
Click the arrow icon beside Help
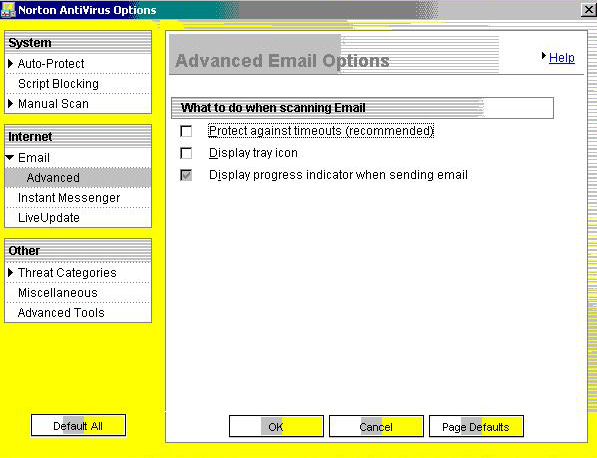pos(544,56)
